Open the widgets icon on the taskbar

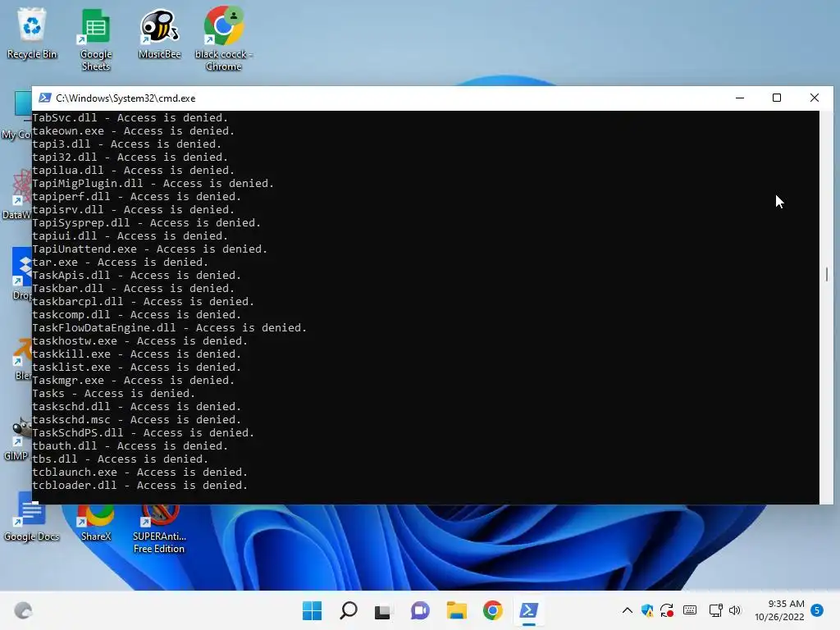[23, 610]
